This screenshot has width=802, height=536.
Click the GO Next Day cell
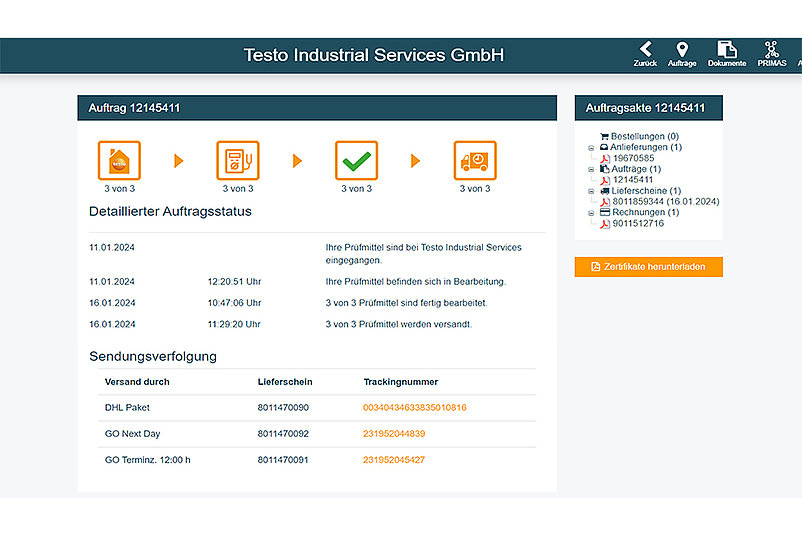pyautogui.click(x=132, y=434)
